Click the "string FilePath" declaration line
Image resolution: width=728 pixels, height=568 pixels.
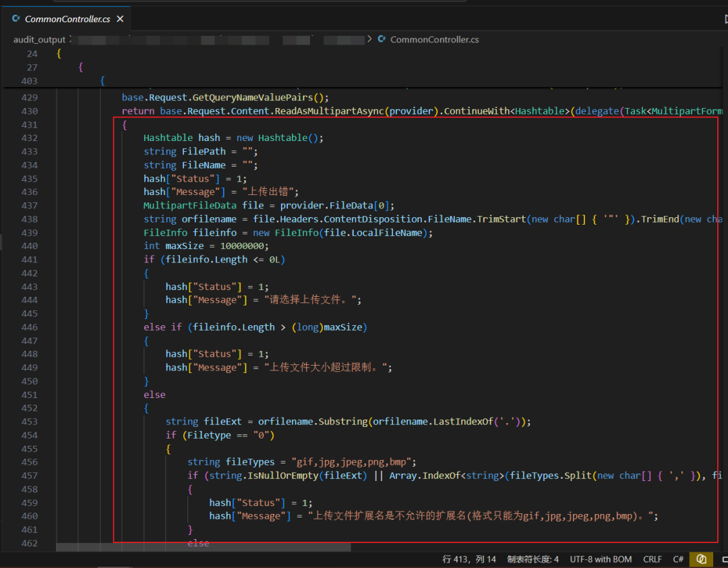[x=201, y=152]
